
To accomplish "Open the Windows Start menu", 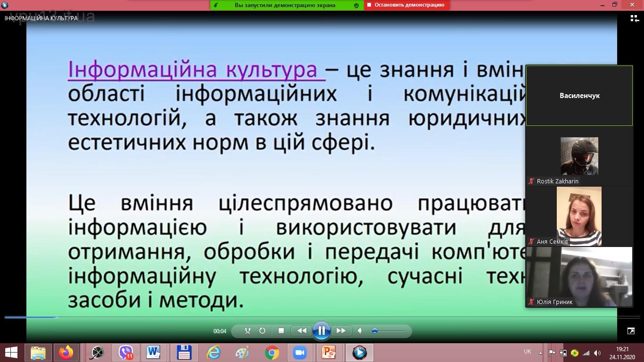I will pyautogui.click(x=11, y=353).
